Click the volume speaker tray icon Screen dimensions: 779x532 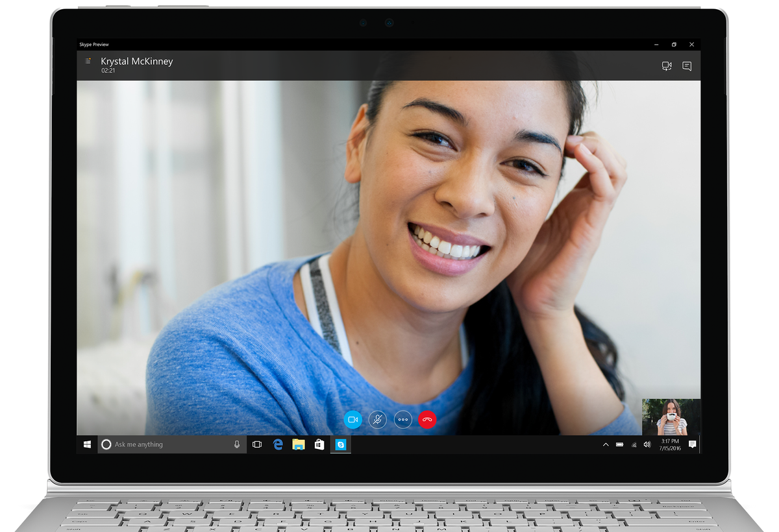[647, 444]
